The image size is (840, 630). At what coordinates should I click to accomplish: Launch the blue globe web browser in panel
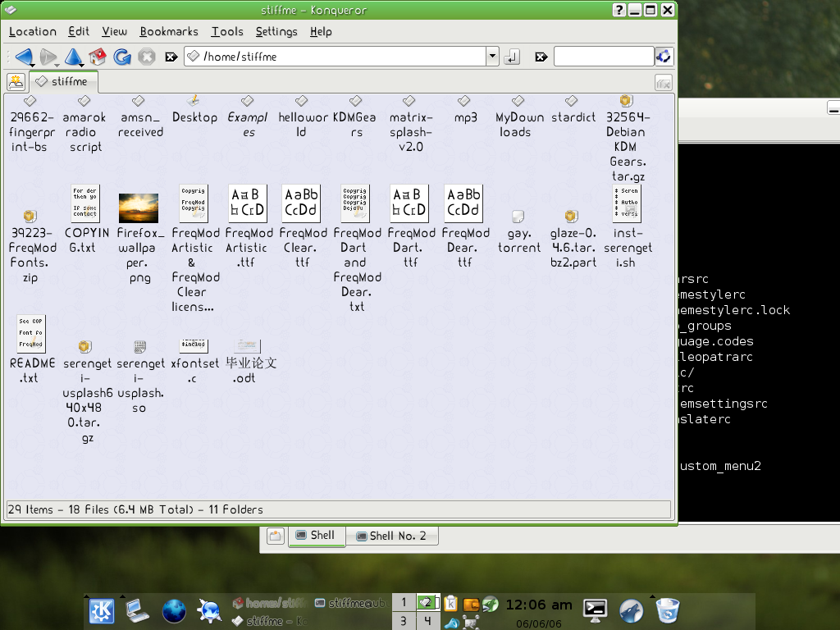point(174,610)
